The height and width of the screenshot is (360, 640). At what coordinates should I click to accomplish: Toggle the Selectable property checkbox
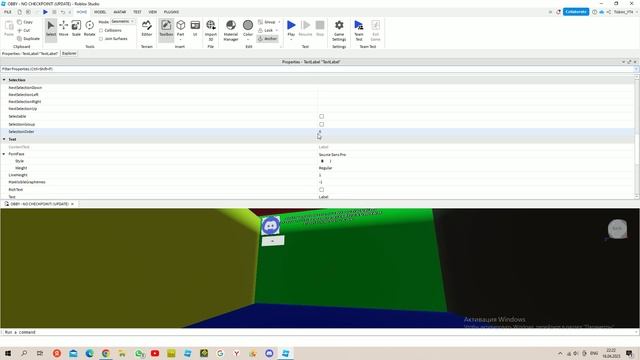point(322,116)
